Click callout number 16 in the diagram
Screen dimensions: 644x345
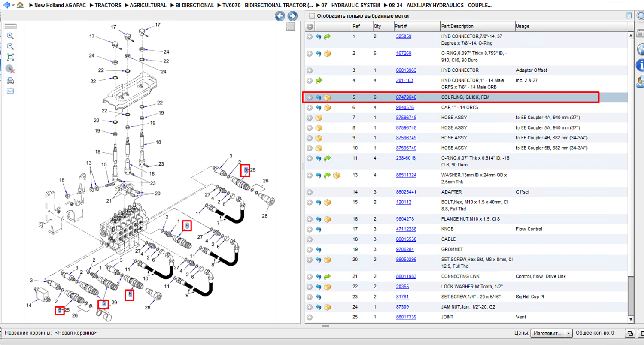62,180
